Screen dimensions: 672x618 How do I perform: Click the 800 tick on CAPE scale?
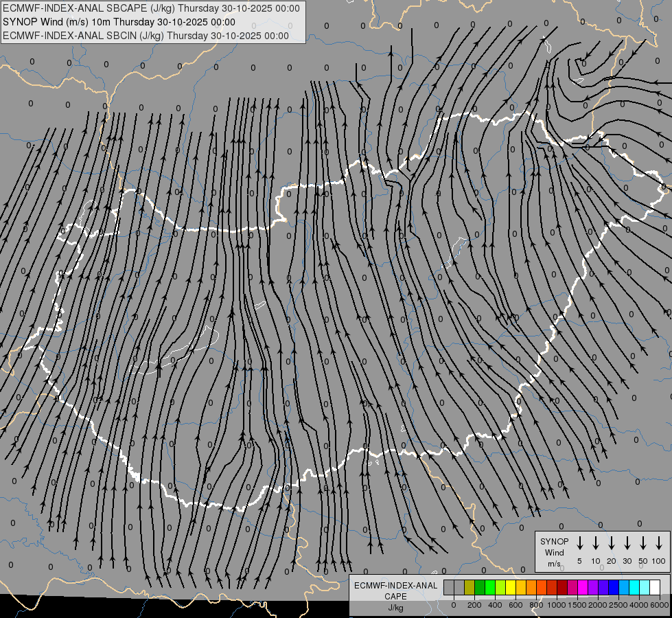pyautogui.click(x=536, y=605)
